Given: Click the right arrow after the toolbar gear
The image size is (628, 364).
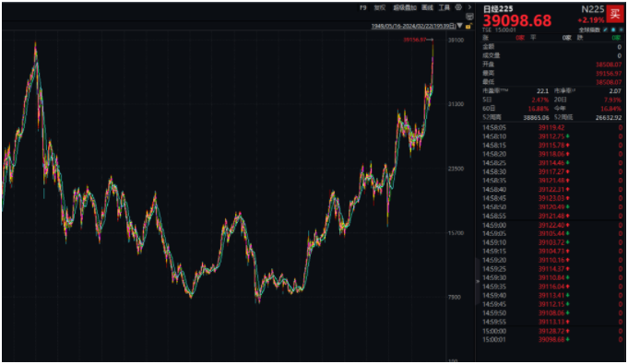Looking at the screenshot, I should coord(469,7).
